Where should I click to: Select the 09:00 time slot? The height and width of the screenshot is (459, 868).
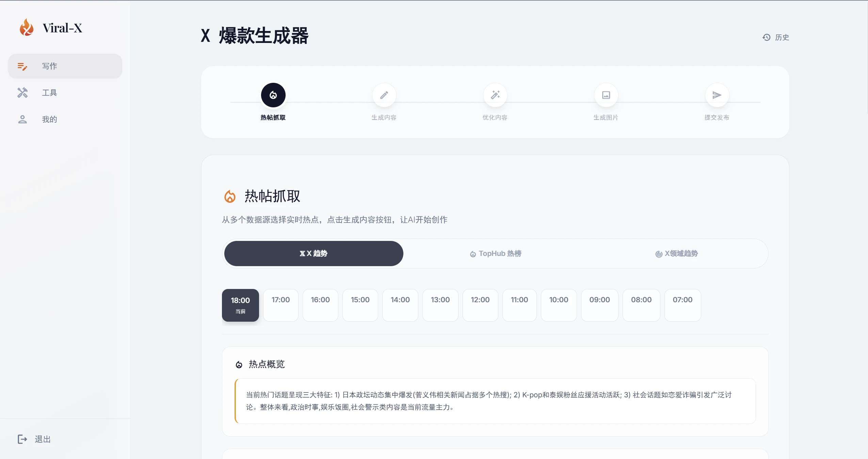coord(600,305)
